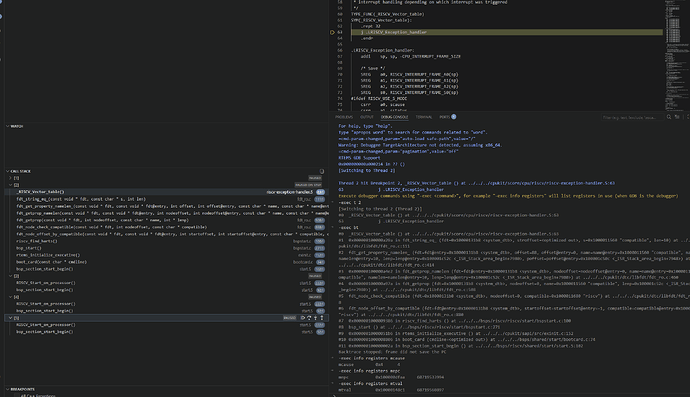Select the DEBUG CONSOLE tab
690x397 pixels.
click(x=395, y=117)
